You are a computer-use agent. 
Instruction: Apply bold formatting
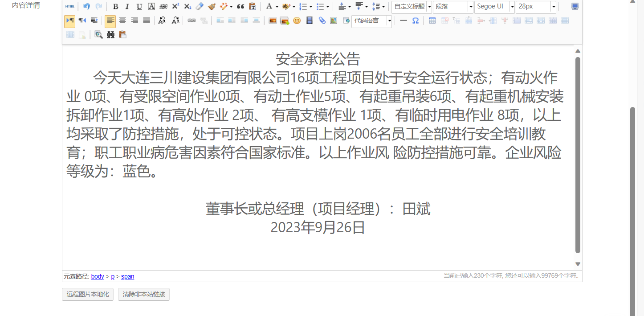coord(115,7)
